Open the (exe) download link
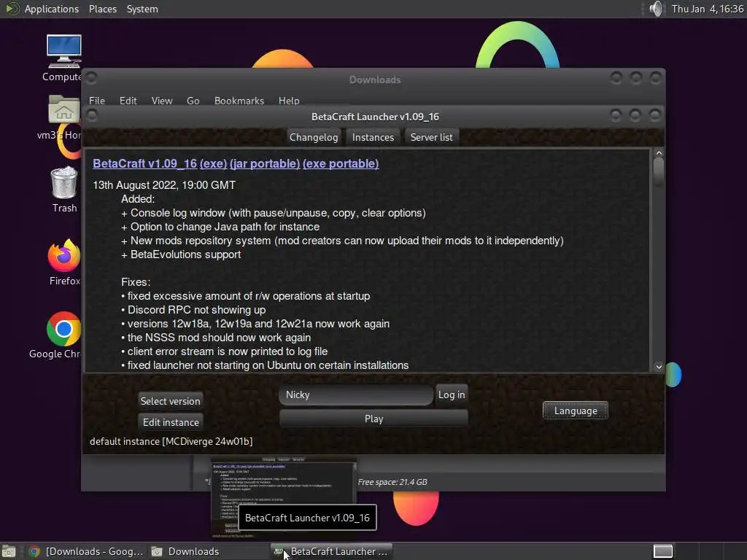The width and height of the screenshot is (747, 560). 213,163
